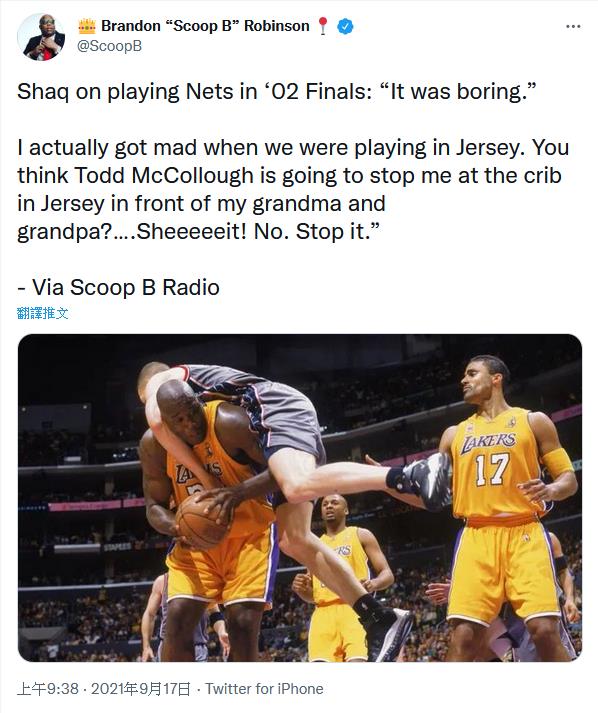Open Scoop B's profile avatar picture
Image resolution: width=598 pixels, height=713 pixels.
[41, 36]
